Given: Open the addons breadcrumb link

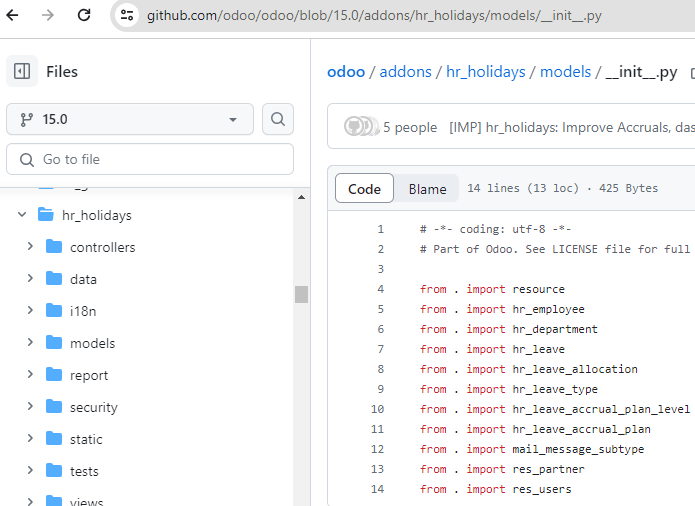Looking at the screenshot, I should [x=405, y=71].
